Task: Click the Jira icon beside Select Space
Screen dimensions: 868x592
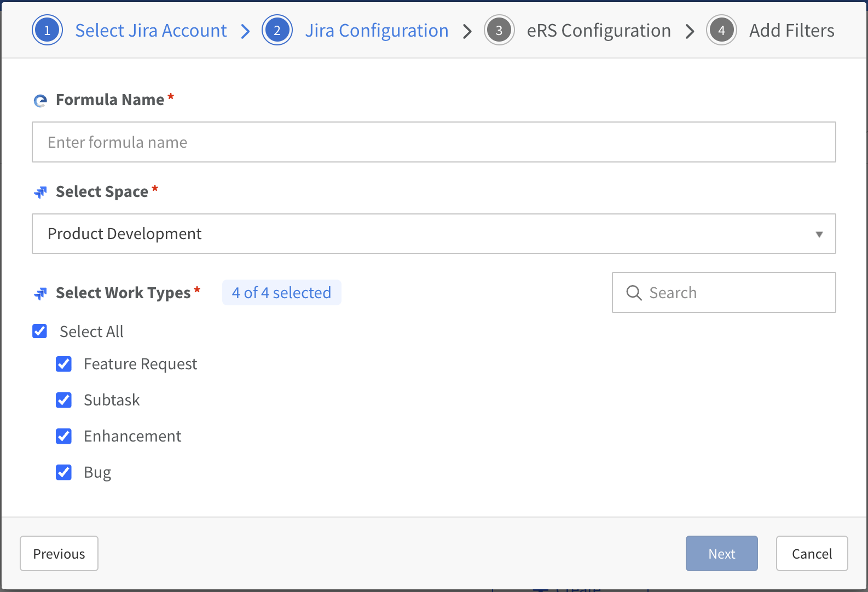Action: pyautogui.click(x=40, y=192)
